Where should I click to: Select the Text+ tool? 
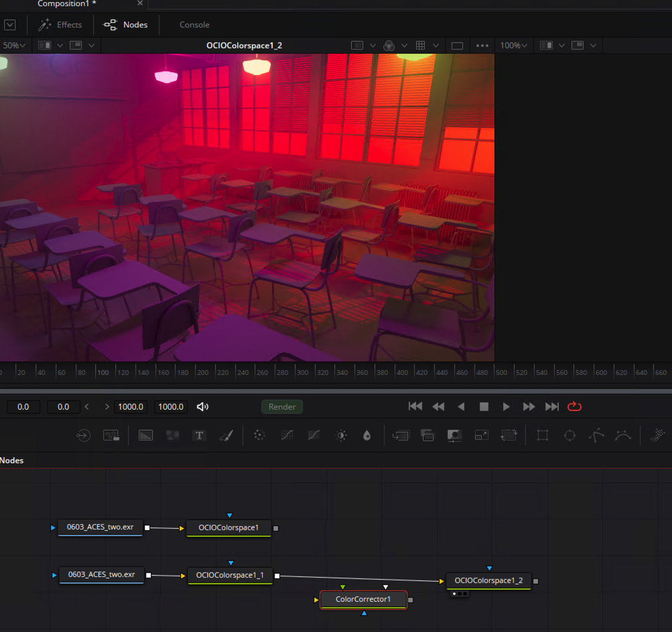pos(199,435)
